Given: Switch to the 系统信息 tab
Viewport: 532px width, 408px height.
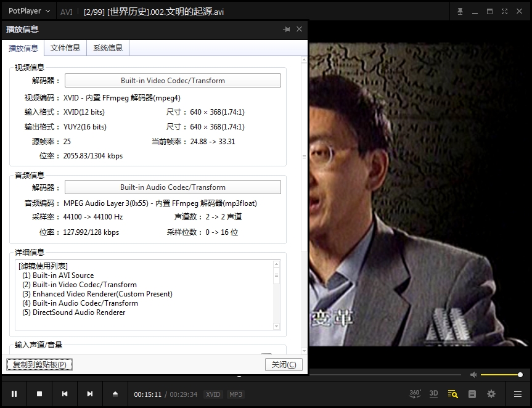Looking at the screenshot, I should point(108,48).
